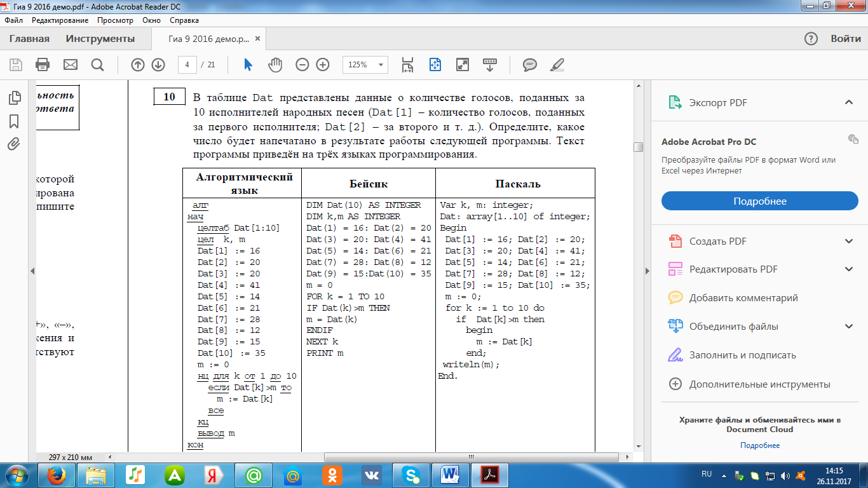Open the Редактирование menu

60,20
